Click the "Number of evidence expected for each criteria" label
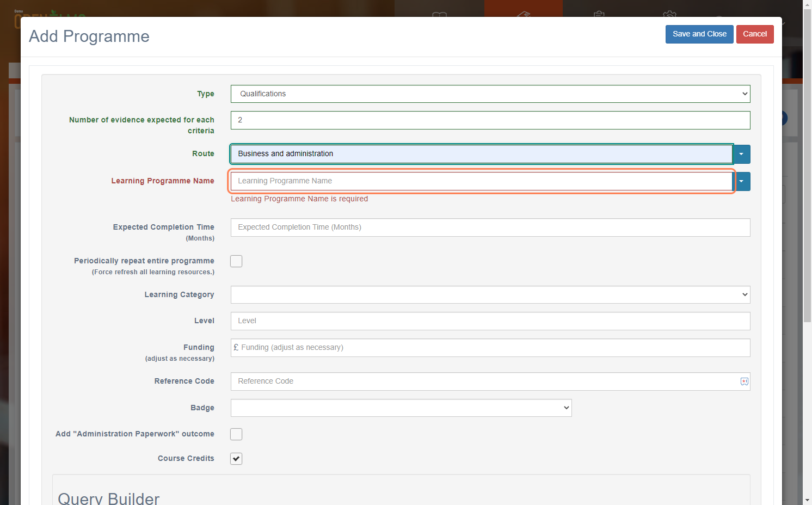 tap(142, 125)
